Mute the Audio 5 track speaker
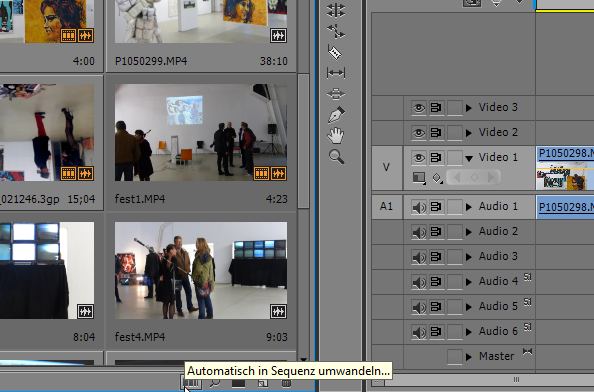This screenshot has height=392, width=594. pos(419,307)
